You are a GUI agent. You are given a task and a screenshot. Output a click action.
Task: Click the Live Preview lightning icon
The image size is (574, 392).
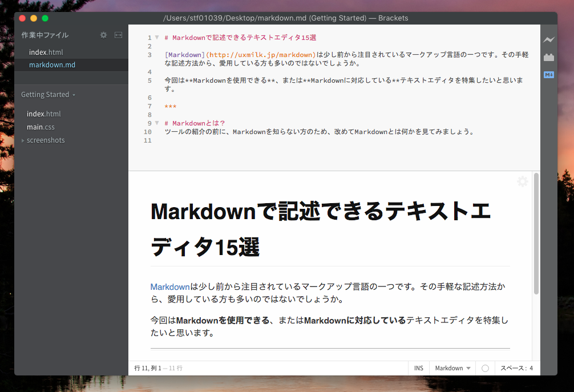pos(549,39)
